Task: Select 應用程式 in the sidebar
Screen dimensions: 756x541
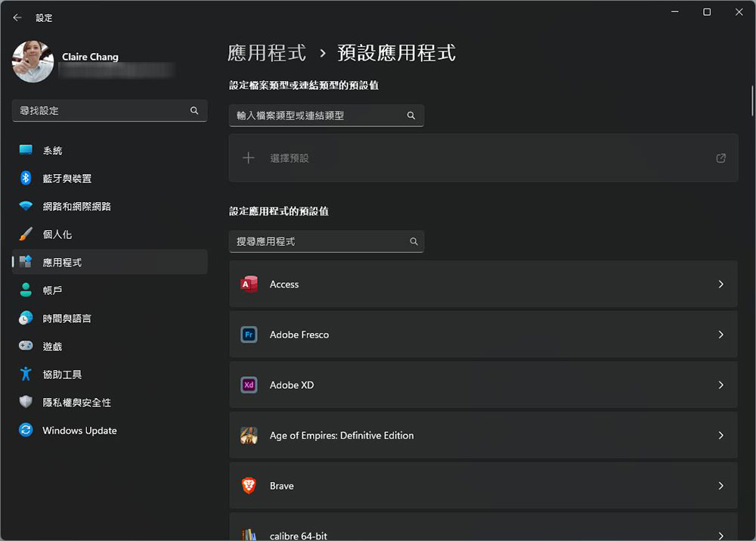Action: (110, 262)
